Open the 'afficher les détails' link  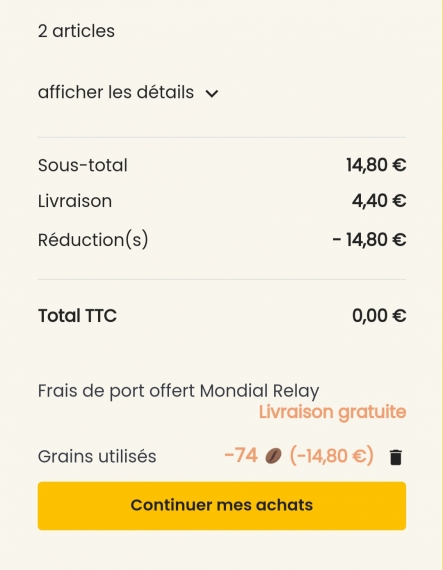click(116, 92)
